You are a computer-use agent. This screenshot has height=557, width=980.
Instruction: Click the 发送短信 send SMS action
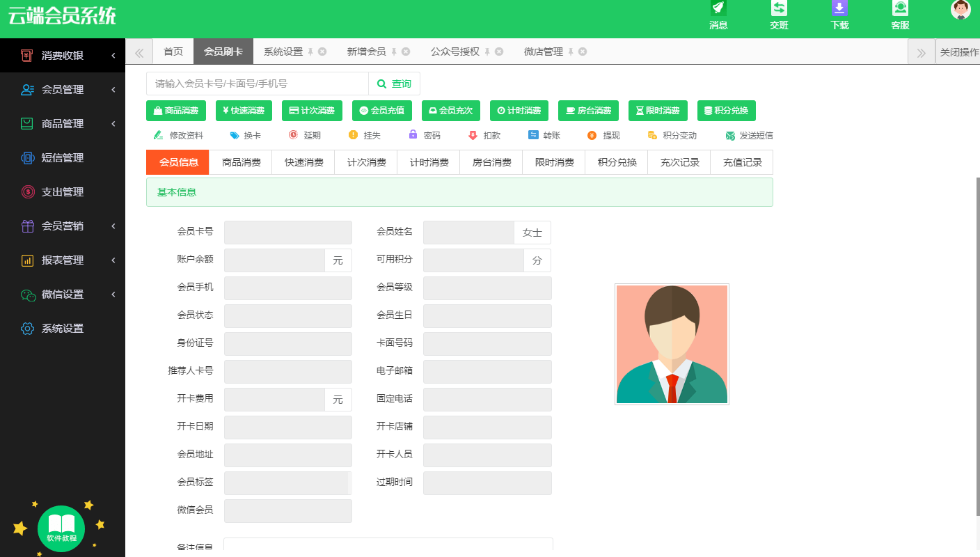(x=749, y=136)
